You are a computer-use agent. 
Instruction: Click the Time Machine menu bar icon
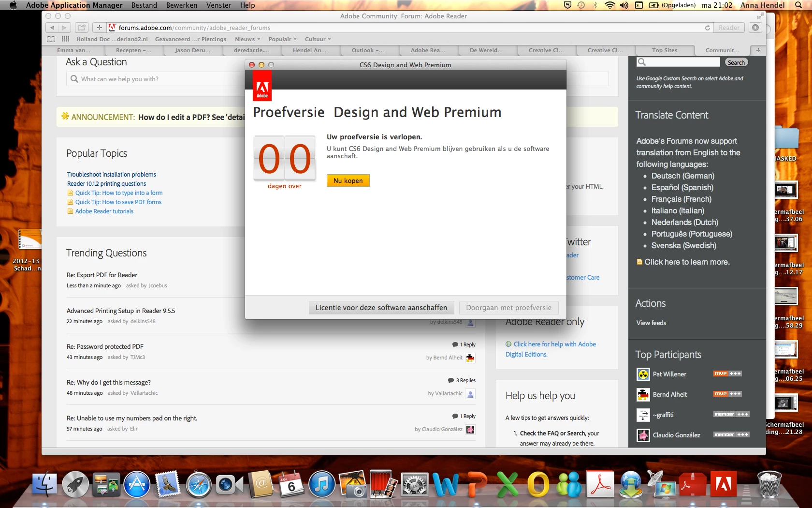point(581,5)
